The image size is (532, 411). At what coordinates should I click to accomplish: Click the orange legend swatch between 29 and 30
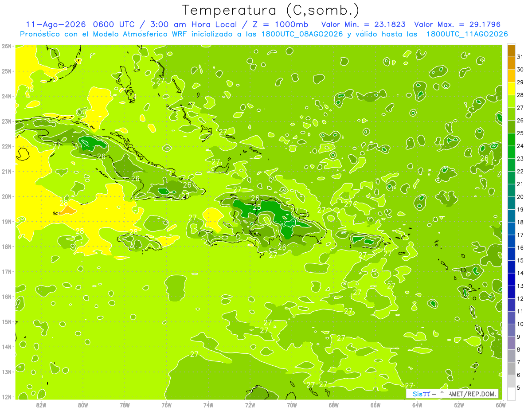click(512, 76)
